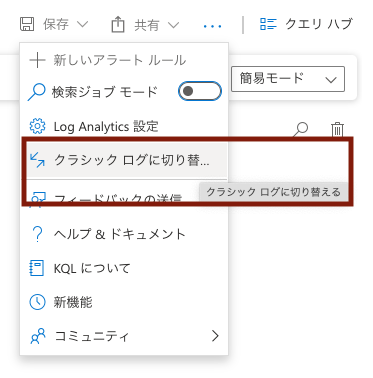
Task: Open the 簡易モード dropdown
Action: pos(288,79)
